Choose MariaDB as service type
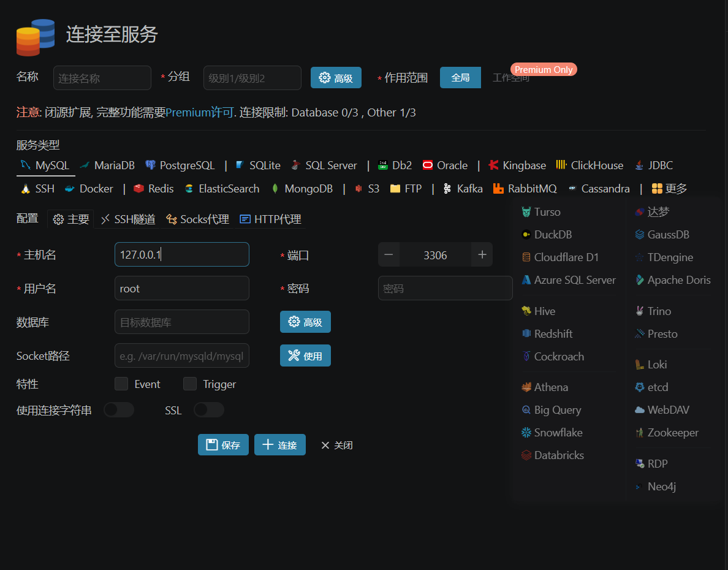Screen dimensions: 728x570 point(107,165)
